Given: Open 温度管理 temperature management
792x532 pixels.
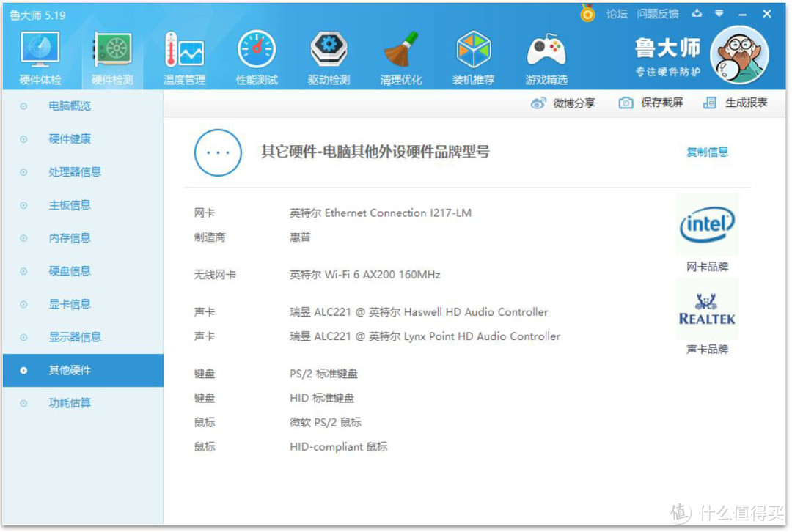Looking at the screenshot, I should coord(183,51).
